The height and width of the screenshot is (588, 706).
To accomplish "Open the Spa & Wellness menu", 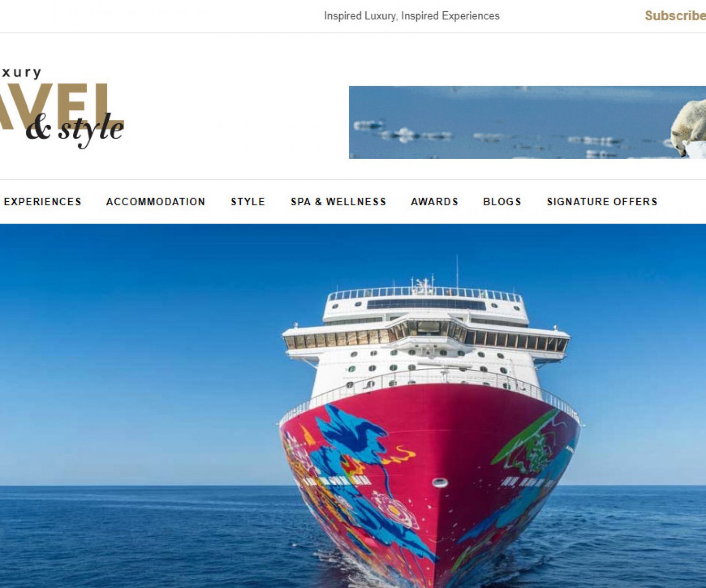I will [338, 202].
